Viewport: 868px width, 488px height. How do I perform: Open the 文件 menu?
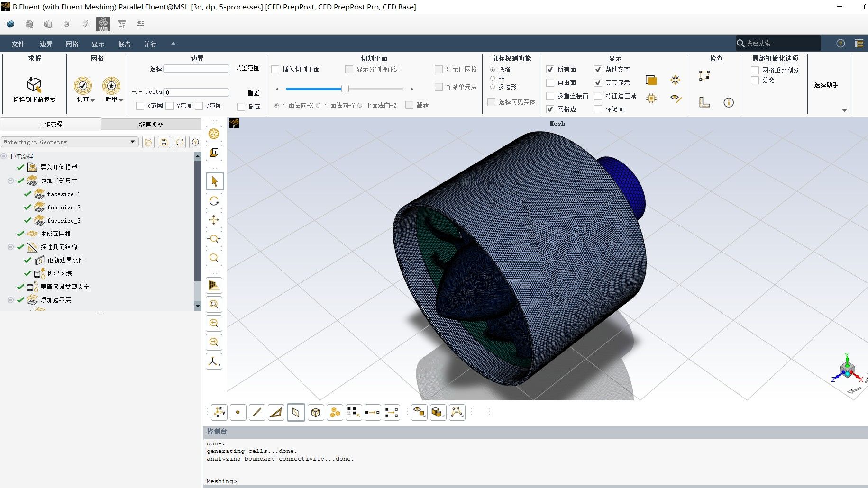(x=18, y=44)
